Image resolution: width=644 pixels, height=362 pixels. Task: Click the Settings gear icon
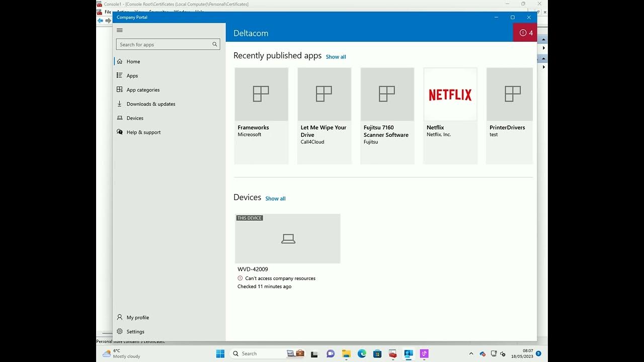point(120,331)
